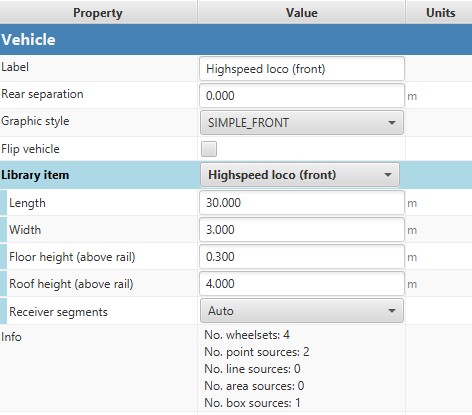This screenshot has height=415, width=472.
Task: Expand the Receiver segments Auto dropdown
Action: tap(302, 311)
